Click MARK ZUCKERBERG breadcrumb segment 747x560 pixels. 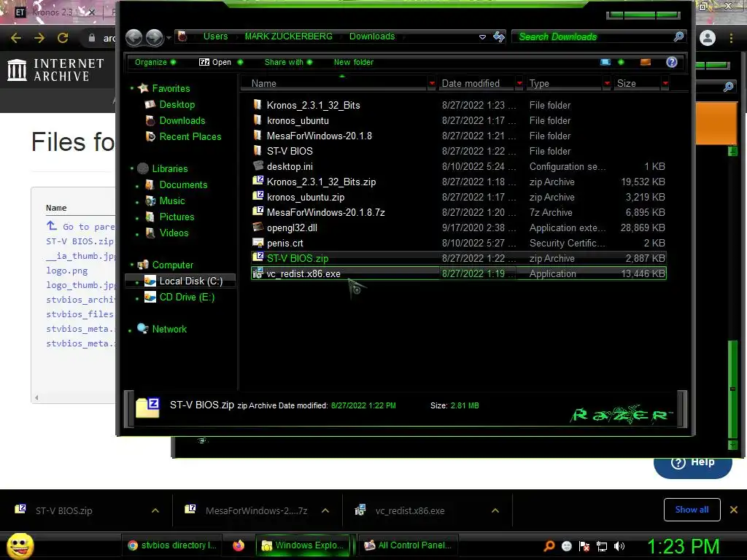(288, 36)
